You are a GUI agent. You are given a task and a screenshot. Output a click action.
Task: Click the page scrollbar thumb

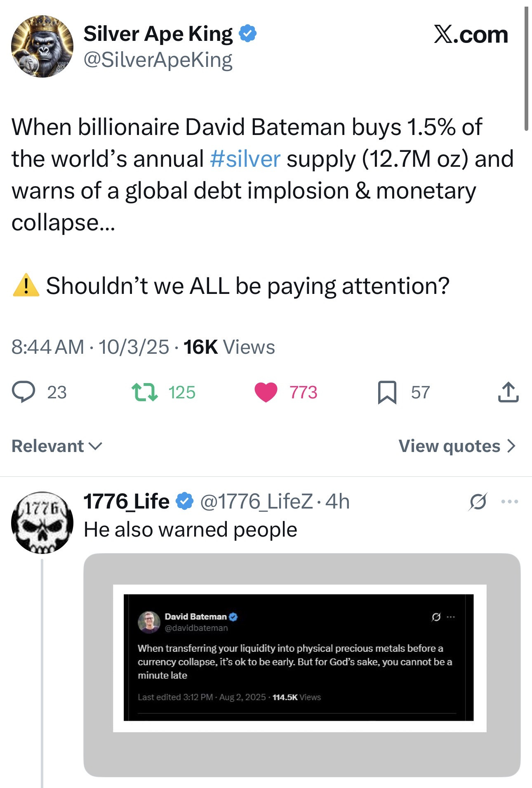click(526, 69)
